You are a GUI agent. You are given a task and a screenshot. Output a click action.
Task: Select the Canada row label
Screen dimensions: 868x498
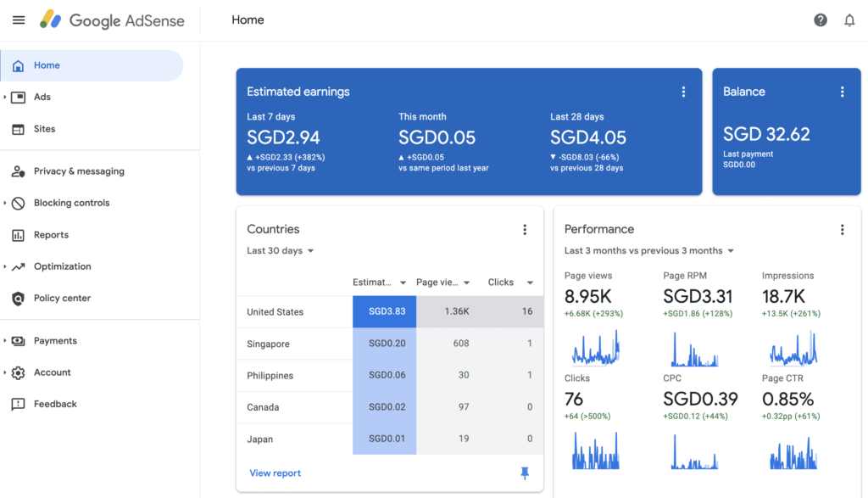click(x=263, y=407)
